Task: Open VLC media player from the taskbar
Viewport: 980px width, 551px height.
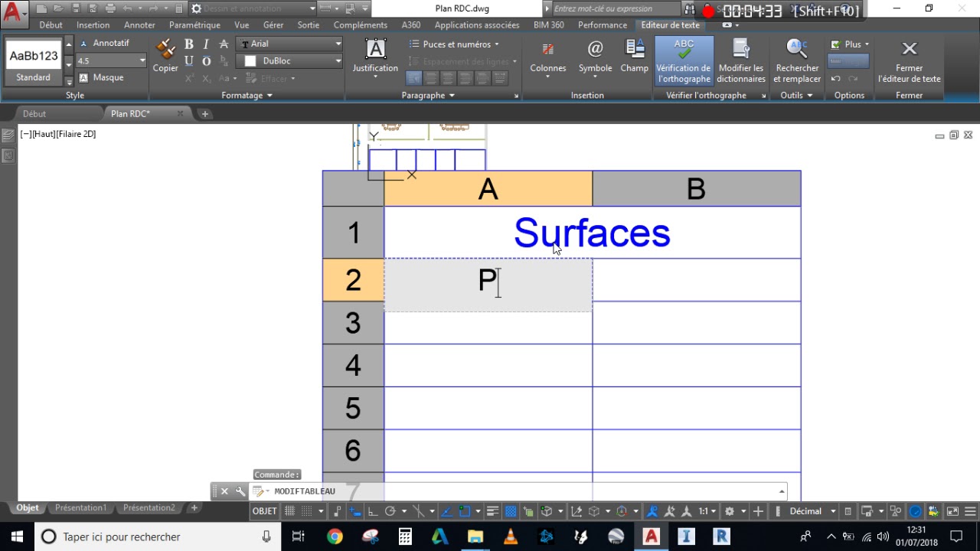Action: [511, 536]
